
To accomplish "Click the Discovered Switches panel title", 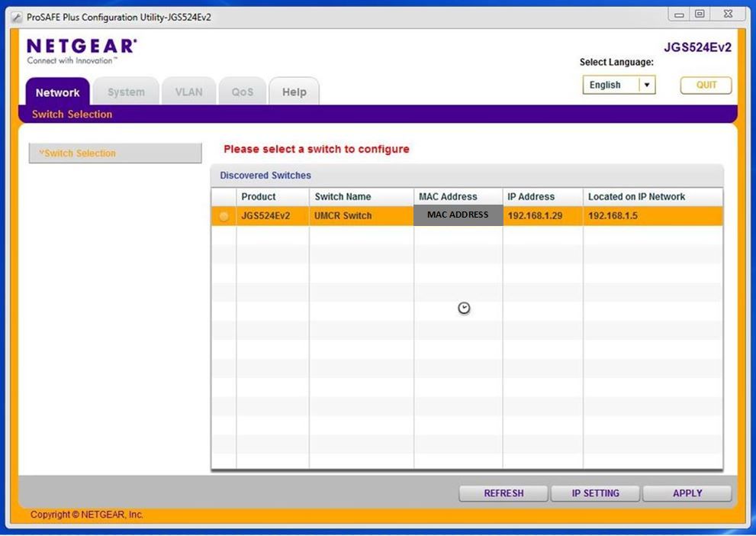I will [x=265, y=176].
